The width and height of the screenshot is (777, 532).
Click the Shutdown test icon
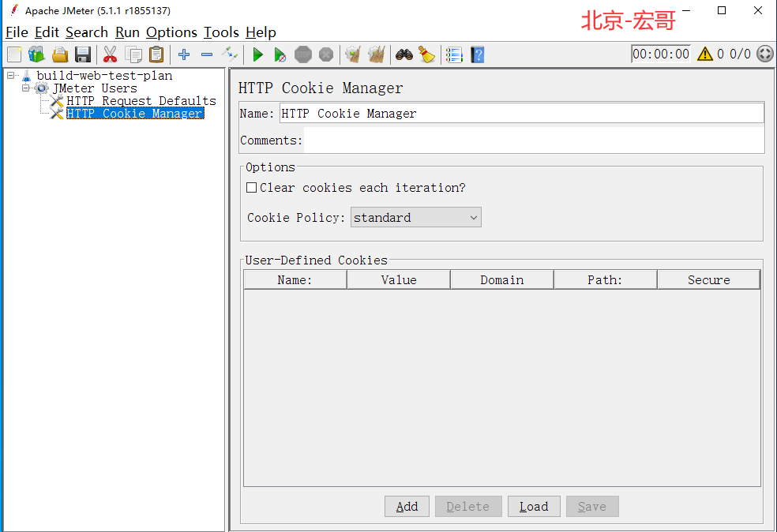[326, 54]
